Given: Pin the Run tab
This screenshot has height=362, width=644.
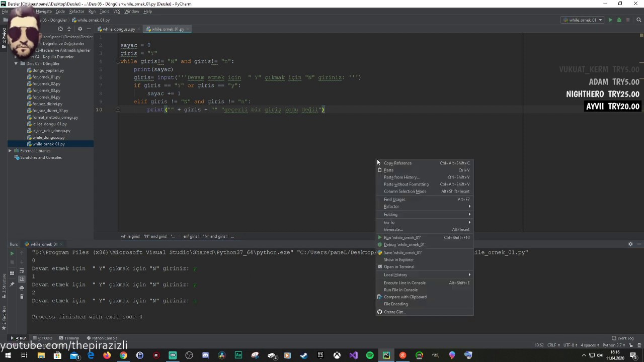Looking at the screenshot, I should [x=12, y=284].
